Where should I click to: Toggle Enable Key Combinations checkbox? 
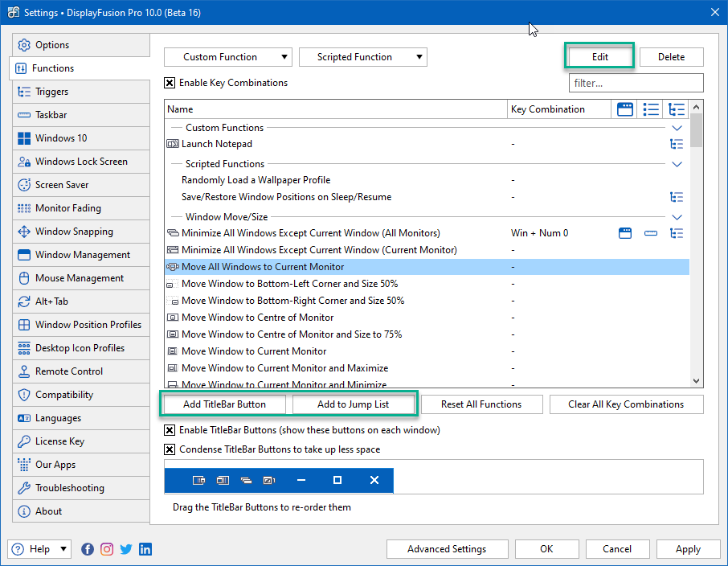pyautogui.click(x=170, y=83)
